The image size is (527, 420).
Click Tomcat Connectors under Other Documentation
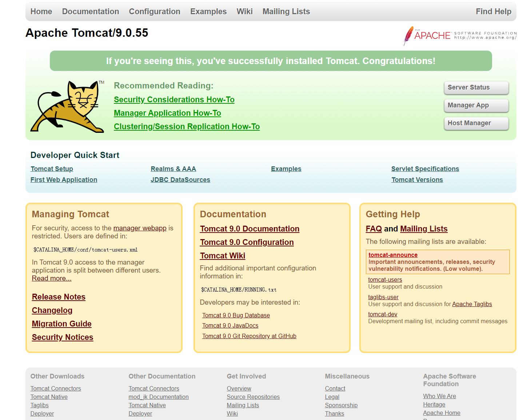click(154, 389)
